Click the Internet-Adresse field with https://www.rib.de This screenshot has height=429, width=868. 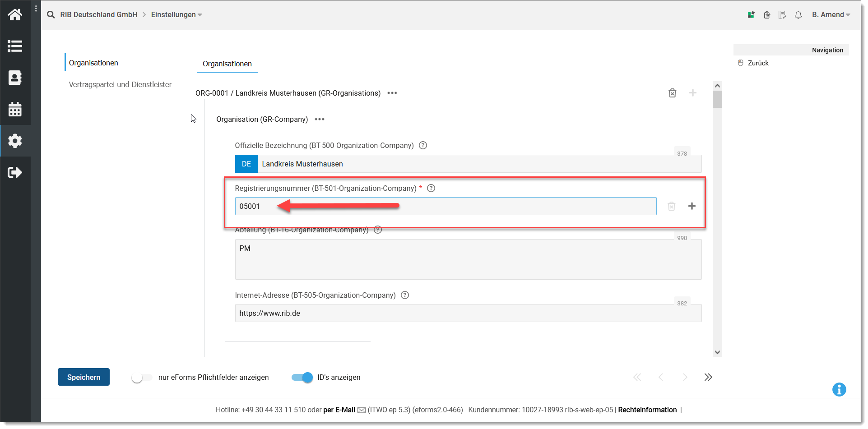(468, 313)
